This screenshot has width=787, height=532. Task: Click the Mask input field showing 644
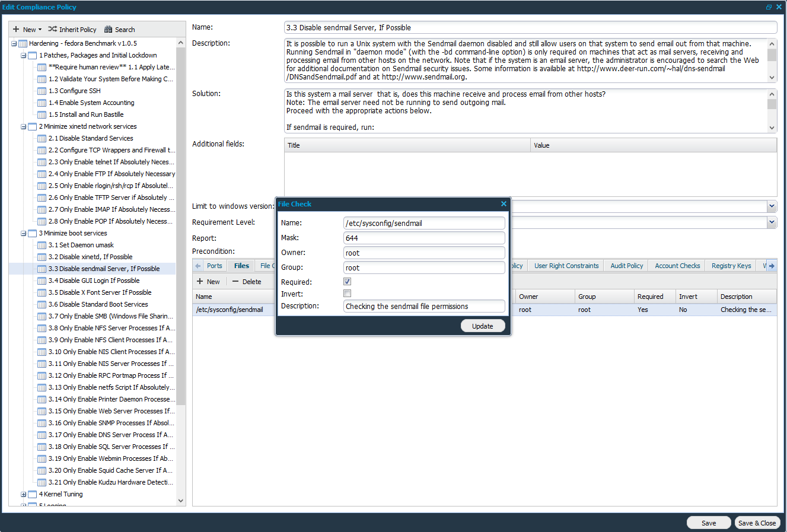pyautogui.click(x=423, y=237)
